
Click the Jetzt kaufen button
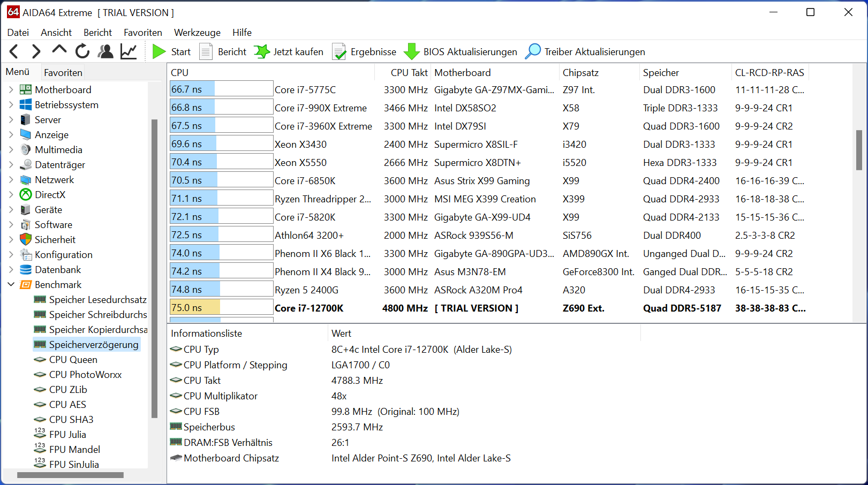coord(288,51)
